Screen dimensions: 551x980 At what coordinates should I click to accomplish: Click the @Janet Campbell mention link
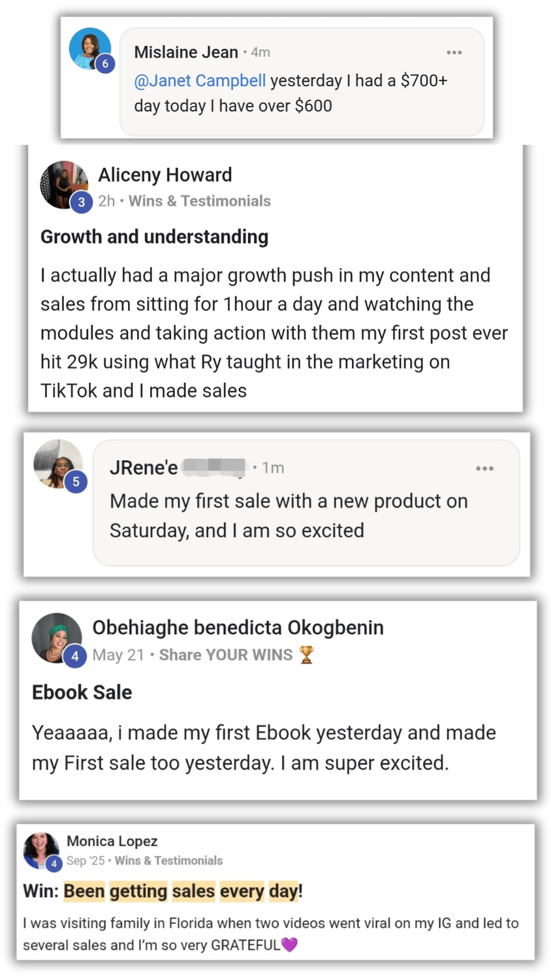(200, 80)
